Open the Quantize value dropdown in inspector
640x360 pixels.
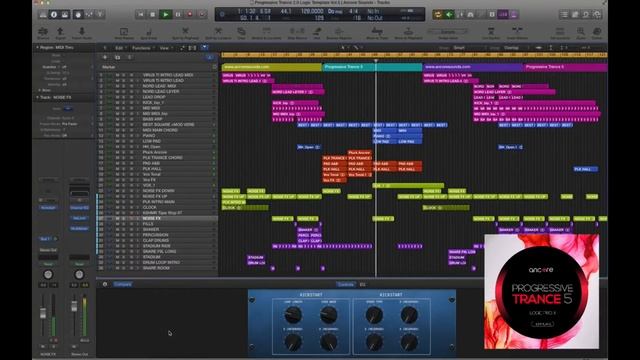[x=64, y=67]
